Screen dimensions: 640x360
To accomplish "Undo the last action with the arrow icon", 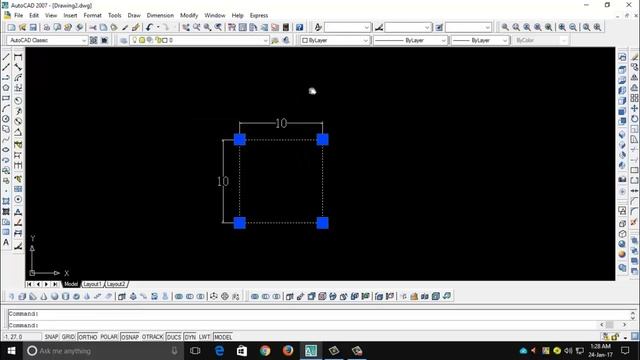I will pyautogui.click(x=149, y=27).
